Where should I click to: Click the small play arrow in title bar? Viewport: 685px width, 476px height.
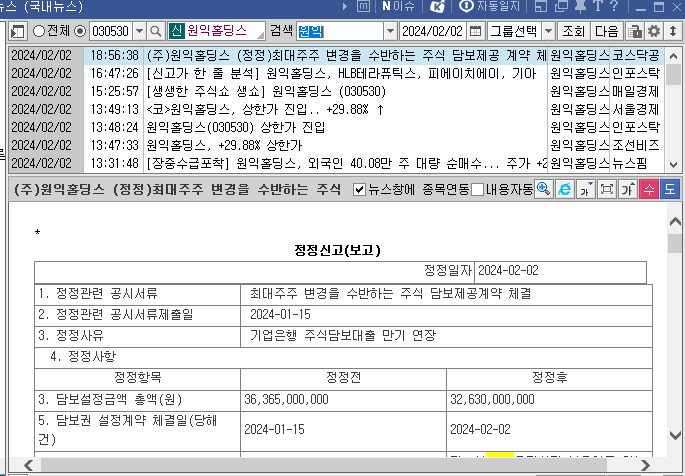(x=345, y=6)
